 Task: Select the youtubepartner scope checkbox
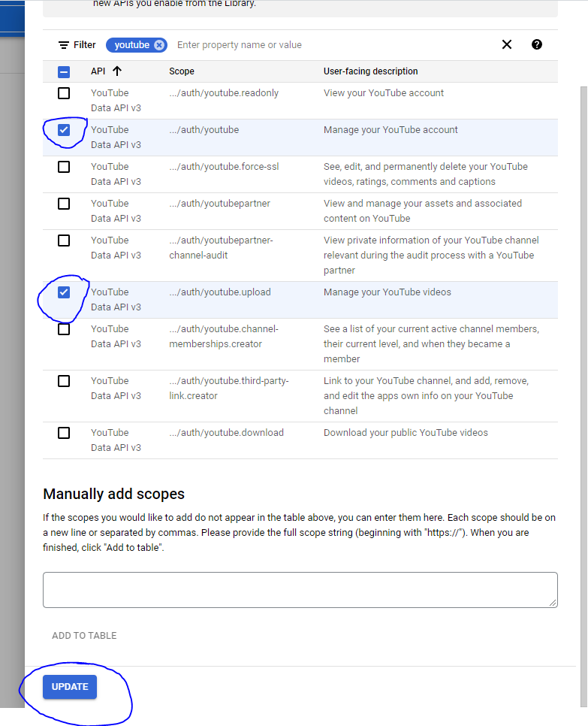click(x=64, y=204)
